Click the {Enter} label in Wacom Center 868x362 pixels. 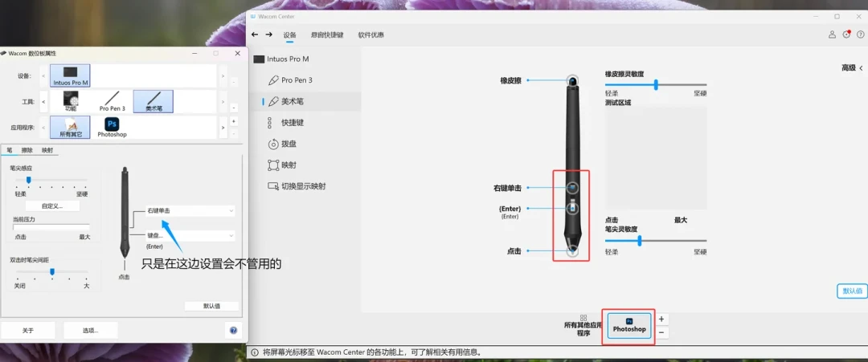[x=510, y=209]
